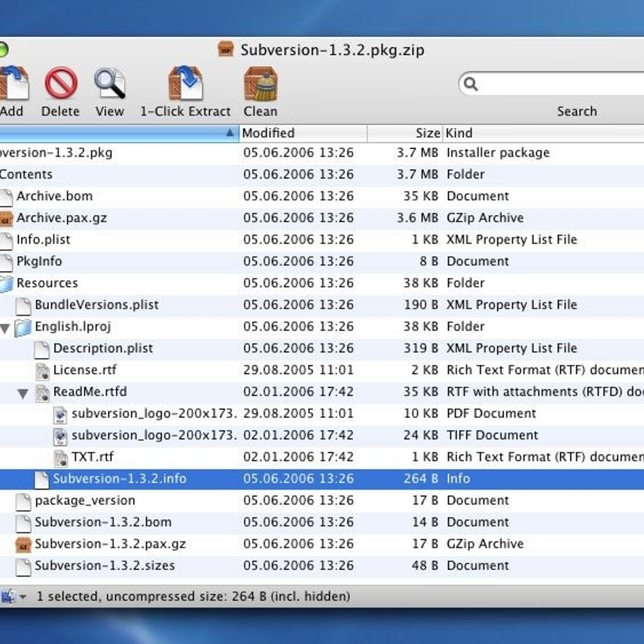Click the TIFF Document kind cell
Screen dimensions: 644x644
click(492, 435)
